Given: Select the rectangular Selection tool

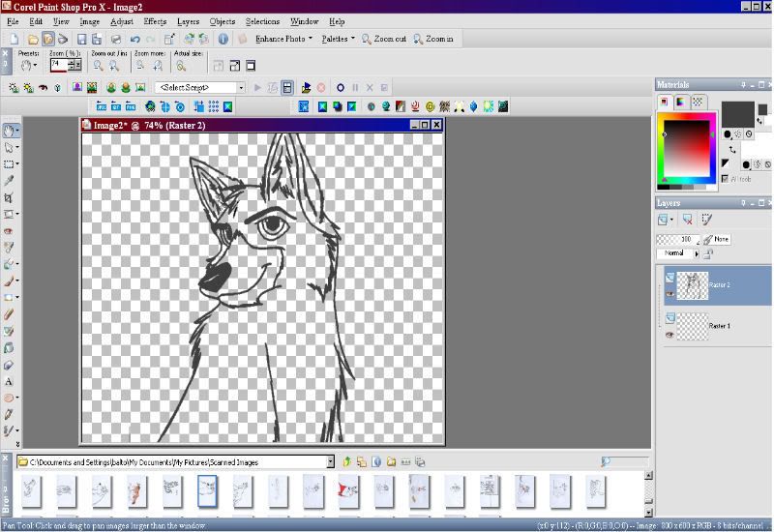Looking at the screenshot, I should 9,163.
